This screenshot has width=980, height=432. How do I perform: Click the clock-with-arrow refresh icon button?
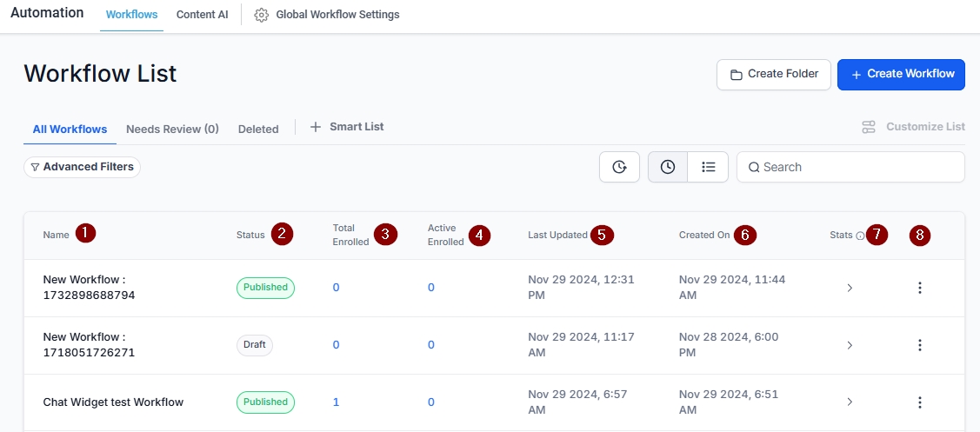619,167
